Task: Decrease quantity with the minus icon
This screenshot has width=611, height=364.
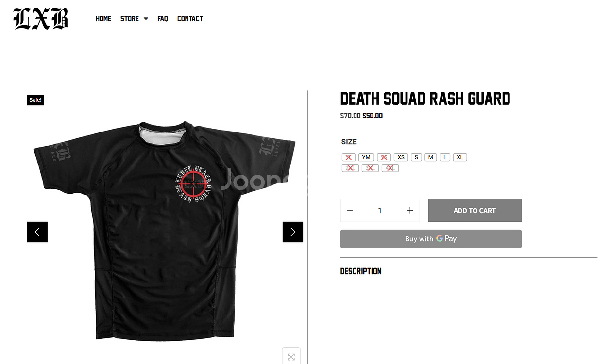Action: point(350,211)
